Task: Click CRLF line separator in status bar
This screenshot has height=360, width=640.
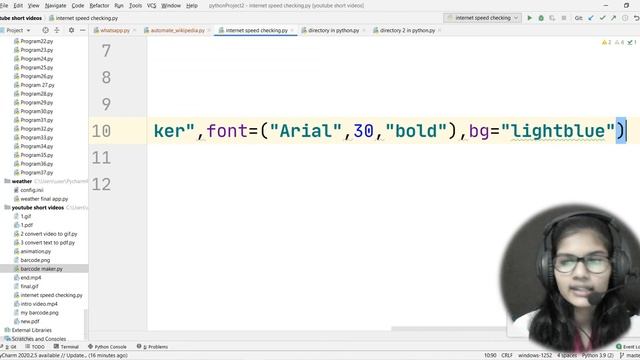Action: click(507, 356)
